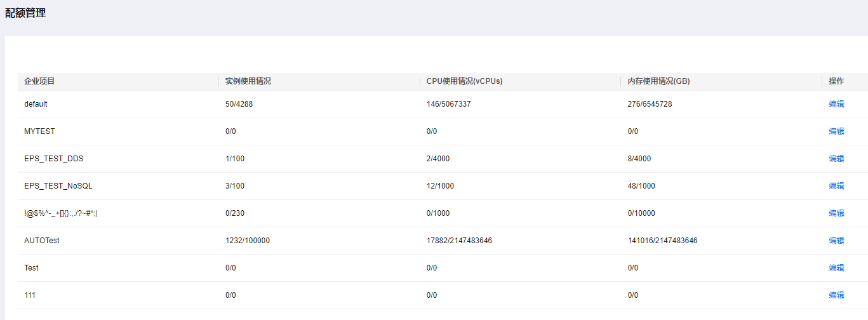Click memory usage value 8/4000

click(639, 159)
